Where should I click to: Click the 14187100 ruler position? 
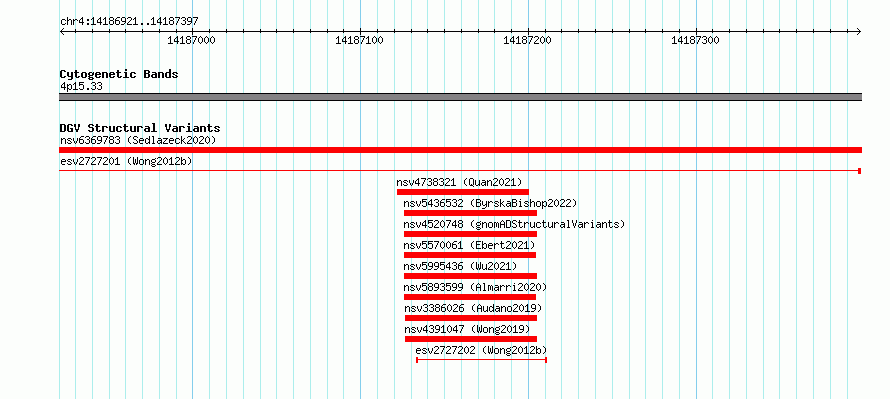tap(359, 40)
